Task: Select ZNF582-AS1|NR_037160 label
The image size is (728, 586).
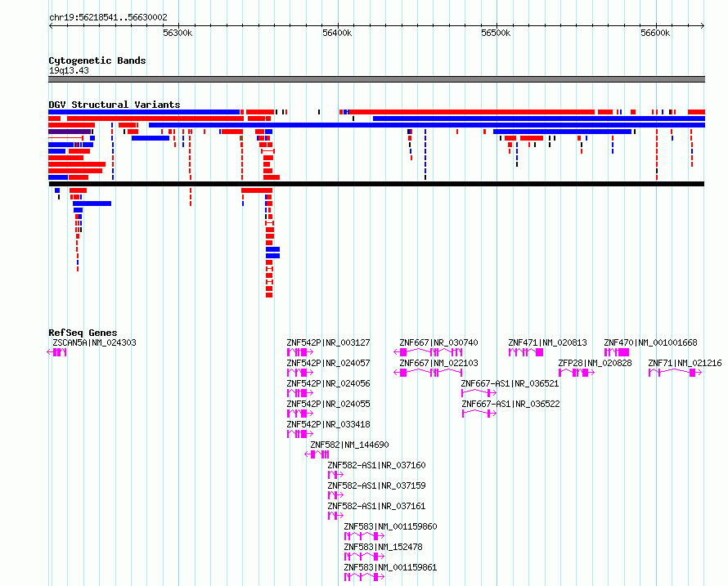Action: pos(376,465)
